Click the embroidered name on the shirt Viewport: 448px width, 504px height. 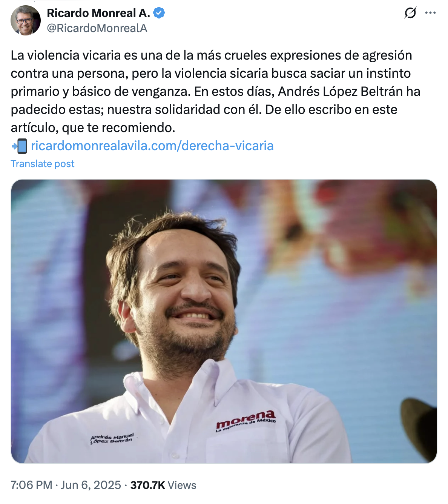coord(112,438)
